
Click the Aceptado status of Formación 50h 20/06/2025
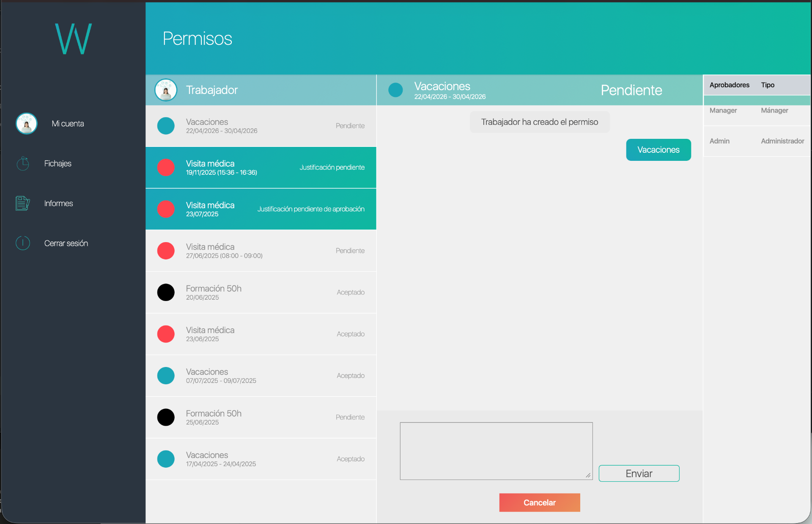[351, 292]
